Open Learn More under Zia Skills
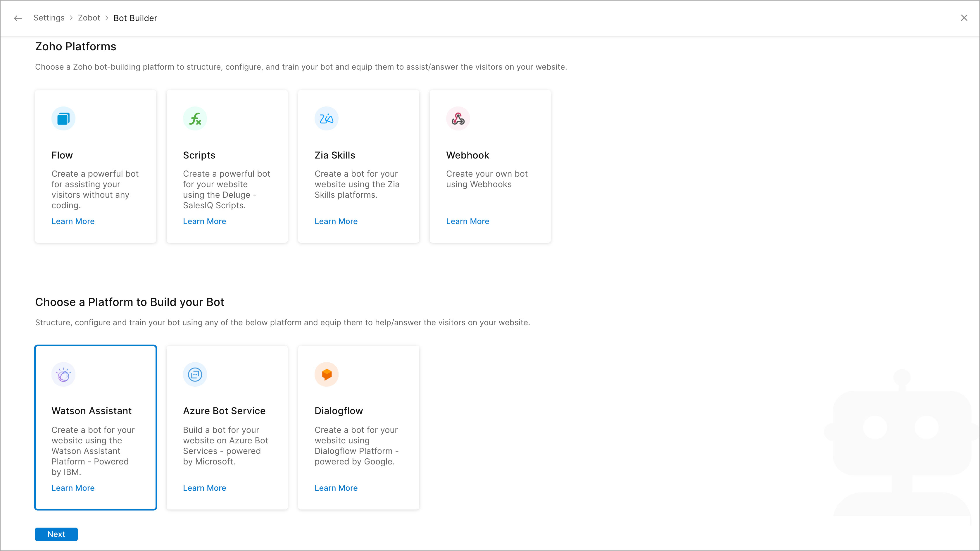Image resolution: width=980 pixels, height=551 pixels. pyautogui.click(x=336, y=221)
